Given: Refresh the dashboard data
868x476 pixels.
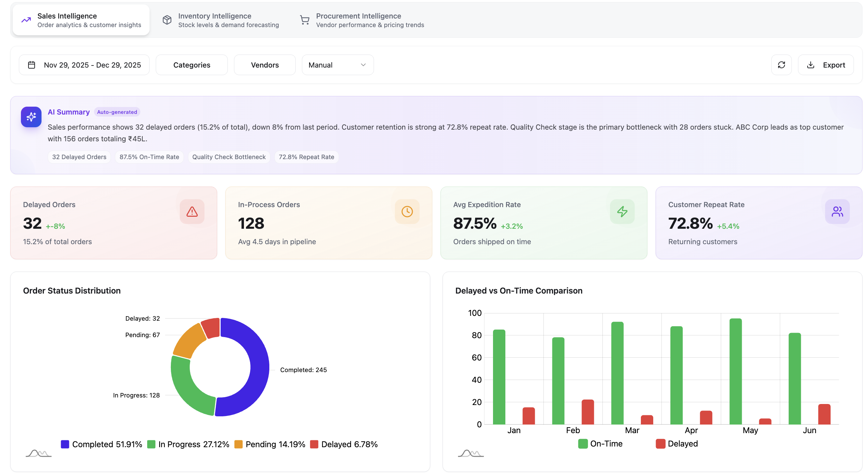Looking at the screenshot, I should [782, 65].
